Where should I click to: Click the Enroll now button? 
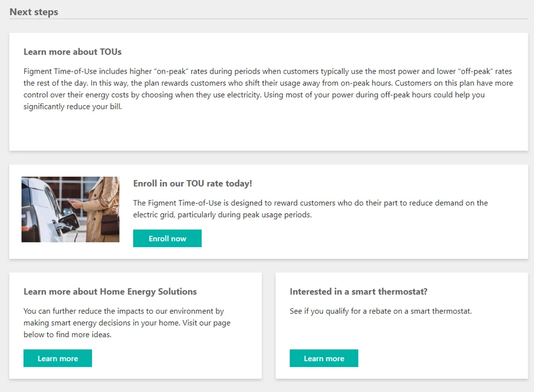(x=167, y=238)
